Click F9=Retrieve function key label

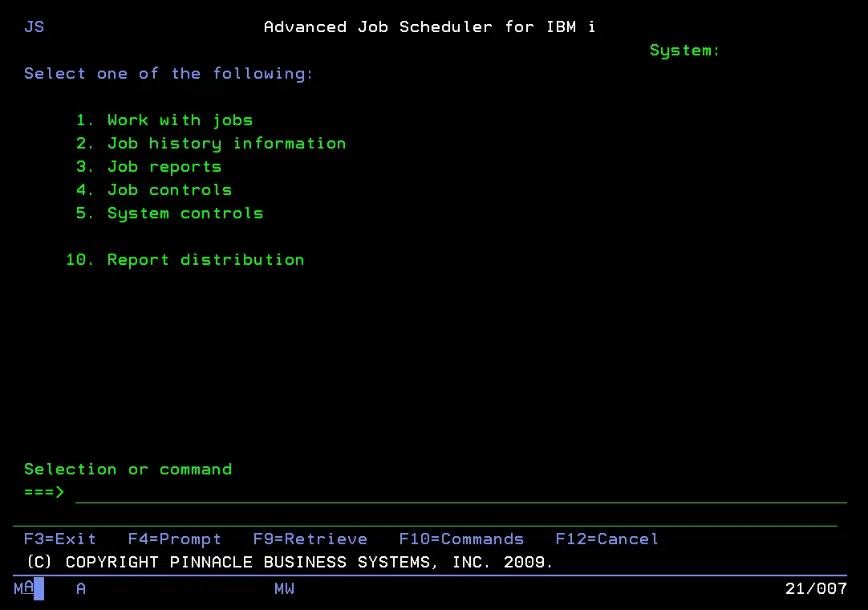pyautogui.click(x=310, y=539)
